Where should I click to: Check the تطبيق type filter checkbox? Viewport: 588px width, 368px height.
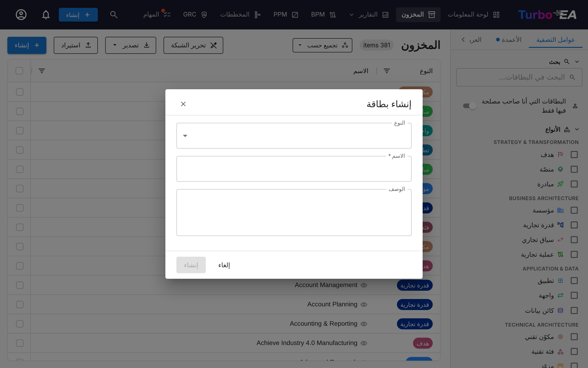(574, 281)
